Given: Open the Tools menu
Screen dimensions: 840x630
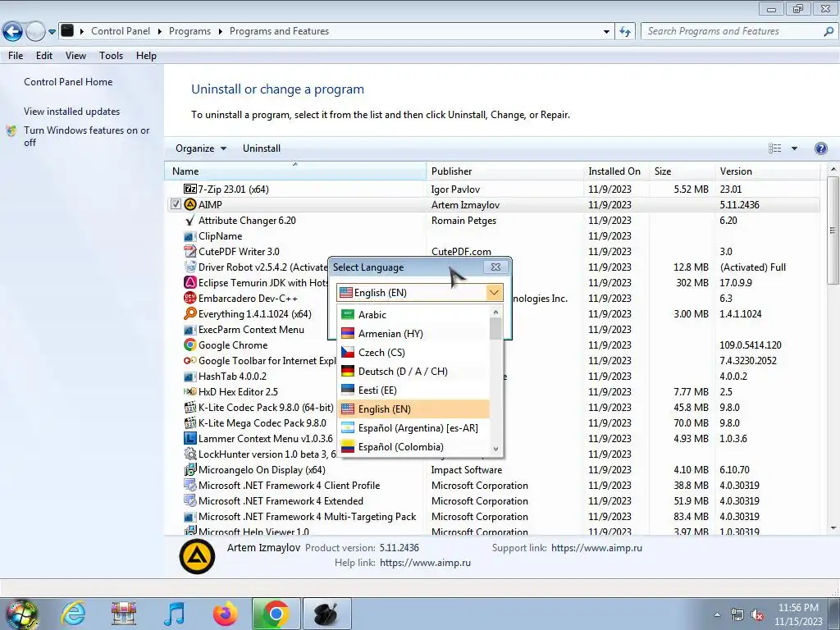Looking at the screenshot, I should [111, 56].
